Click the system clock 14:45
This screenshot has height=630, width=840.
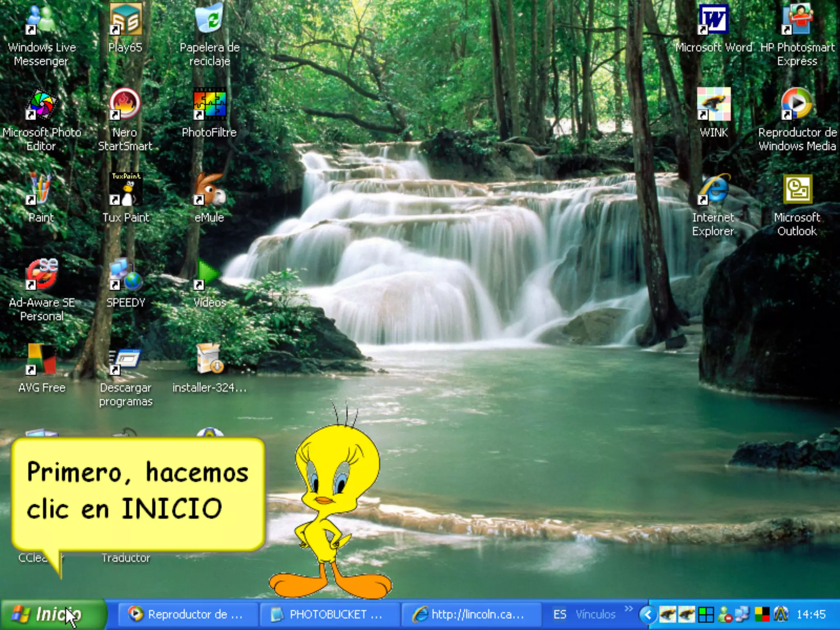[810, 614]
